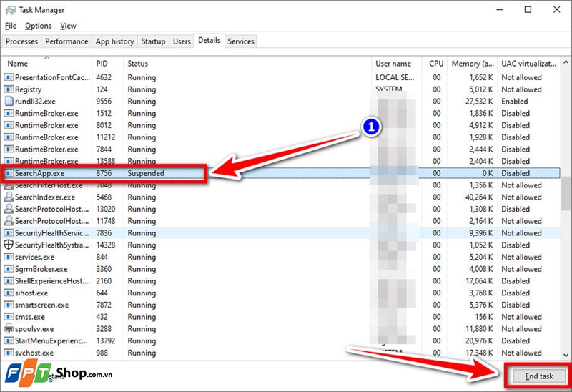Click the End task button
Viewport: 572px width, 392px height.
pyautogui.click(x=539, y=376)
